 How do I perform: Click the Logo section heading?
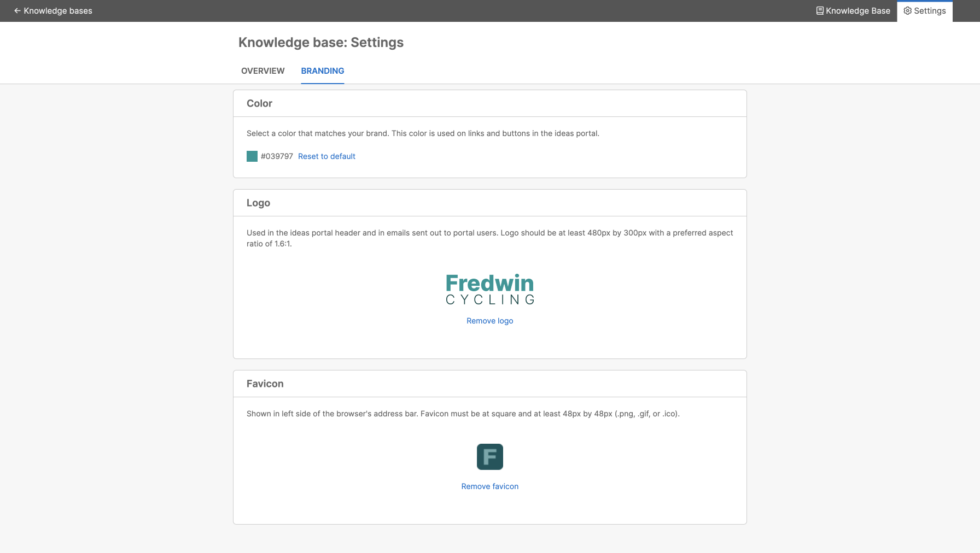point(258,203)
